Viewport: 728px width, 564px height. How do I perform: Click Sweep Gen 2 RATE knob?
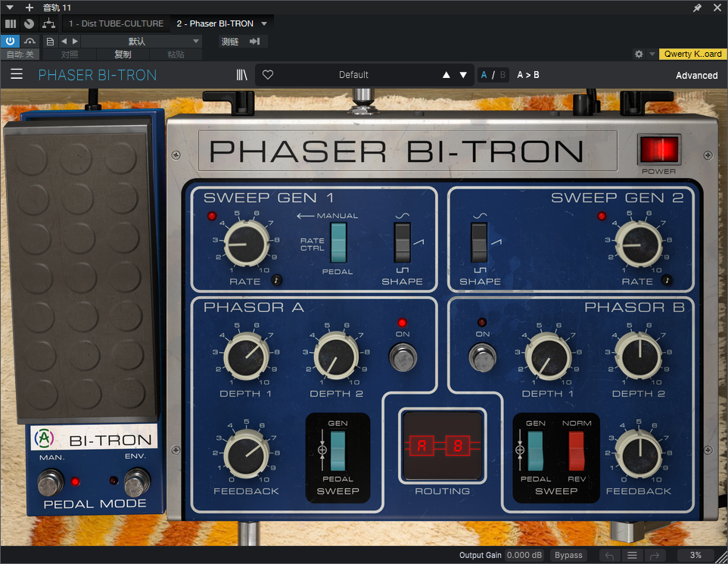click(x=639, y=245)
